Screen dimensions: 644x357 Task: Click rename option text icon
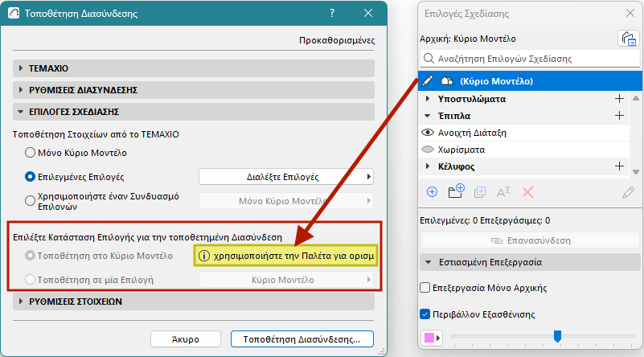point(503,192)
